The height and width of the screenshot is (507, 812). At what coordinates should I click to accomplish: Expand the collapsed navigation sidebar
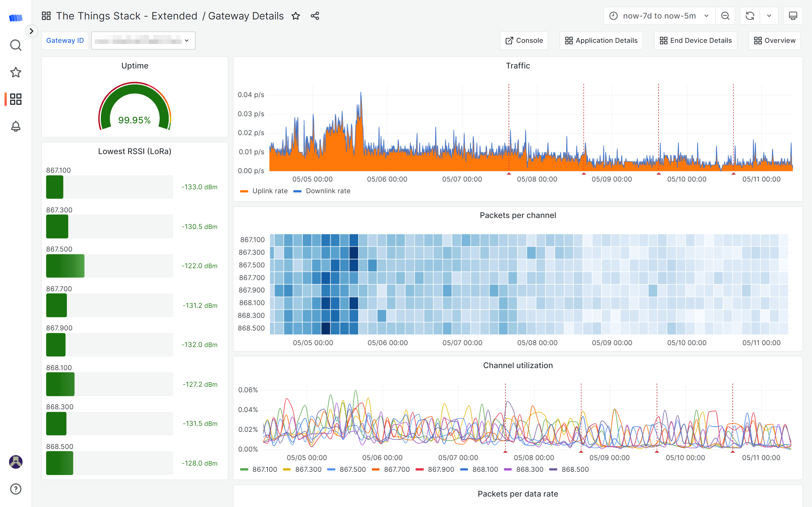[32, 31]
